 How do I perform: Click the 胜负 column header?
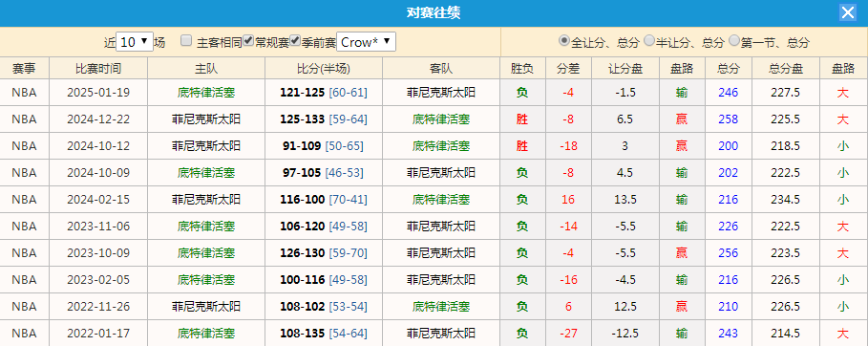[x=522, y=68]
